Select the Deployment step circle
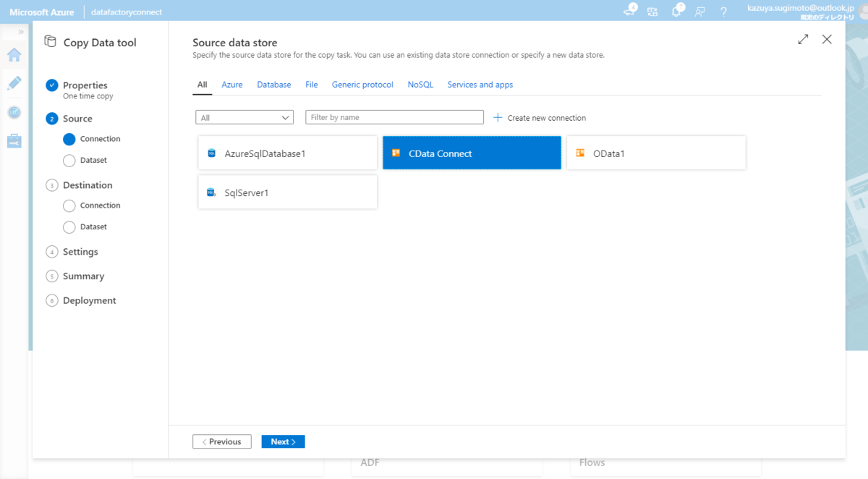Image resolution: width=868 pixels, height=479 pixels. tap(51, 300)
